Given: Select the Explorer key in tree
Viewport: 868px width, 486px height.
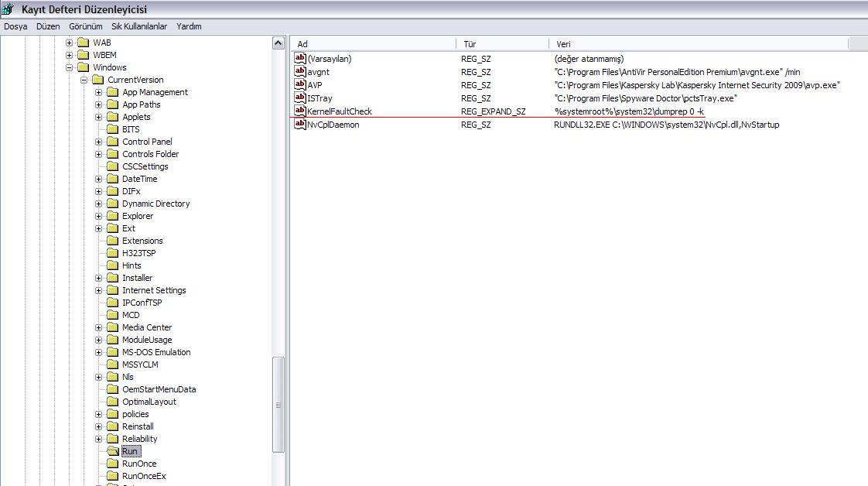Looking at the screenshot, I should click(138, 216).
